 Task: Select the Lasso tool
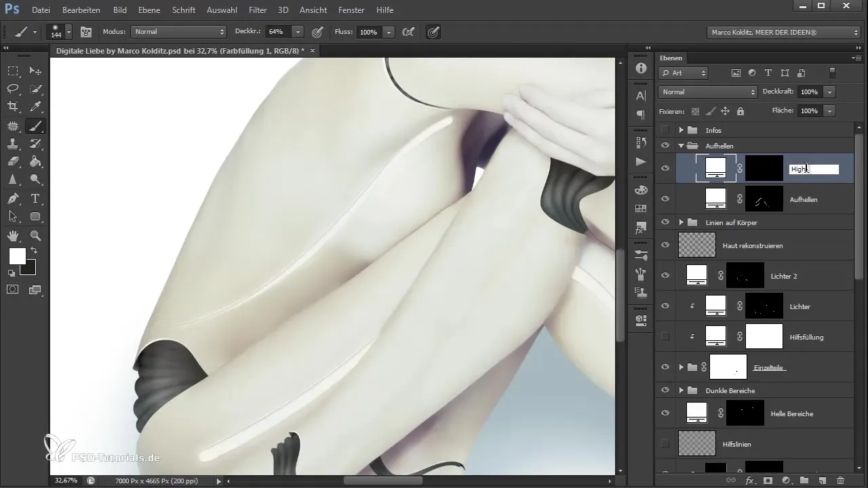point(13,89)
